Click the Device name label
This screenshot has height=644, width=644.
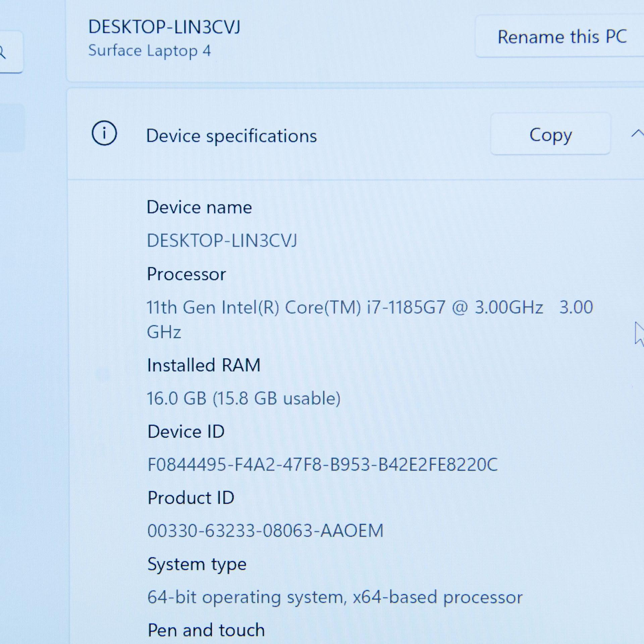pos(199,207)
